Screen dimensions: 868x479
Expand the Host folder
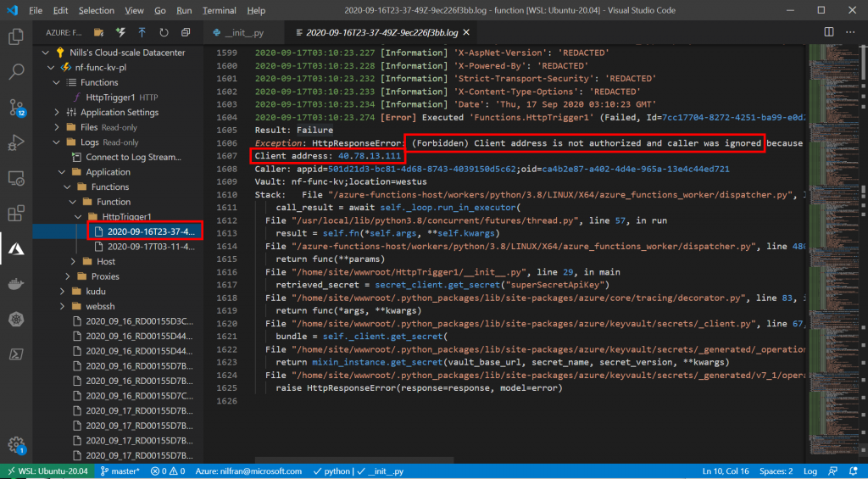click(73, 261)
